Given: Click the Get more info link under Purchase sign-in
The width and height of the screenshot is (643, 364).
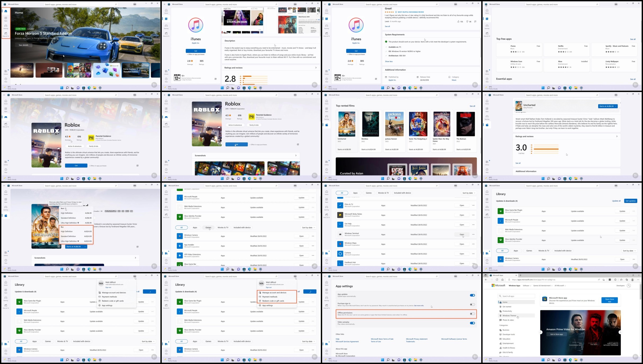Looking at the screenshot, I should [x=419, y=306].
